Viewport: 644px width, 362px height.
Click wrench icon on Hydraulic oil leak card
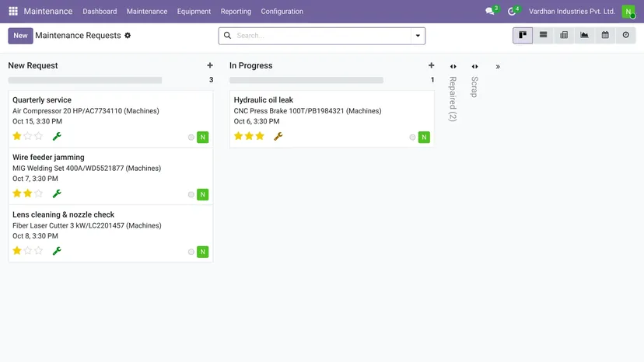pos(278,136)
